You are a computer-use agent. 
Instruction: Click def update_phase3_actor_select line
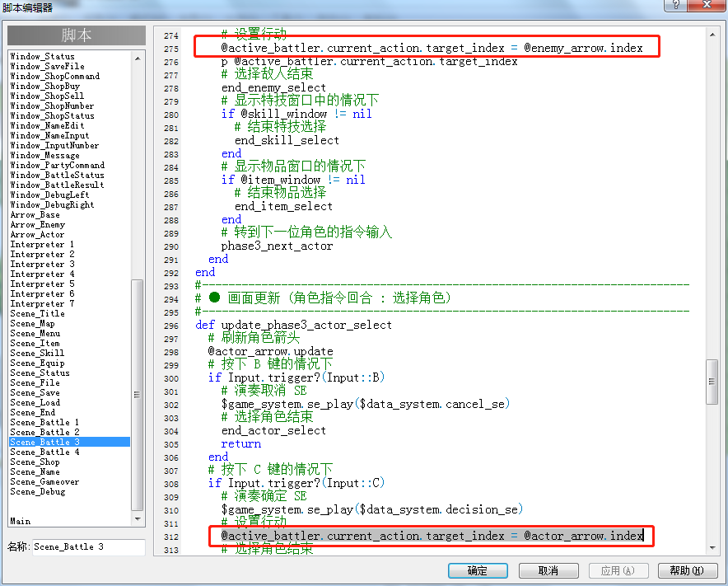pos(293,325)
